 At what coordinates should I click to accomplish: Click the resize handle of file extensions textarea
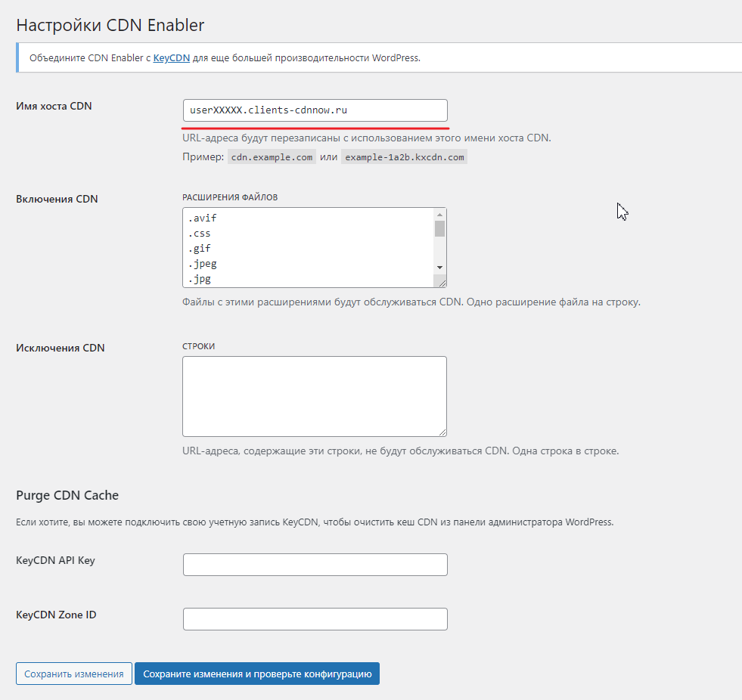(441, 282)
